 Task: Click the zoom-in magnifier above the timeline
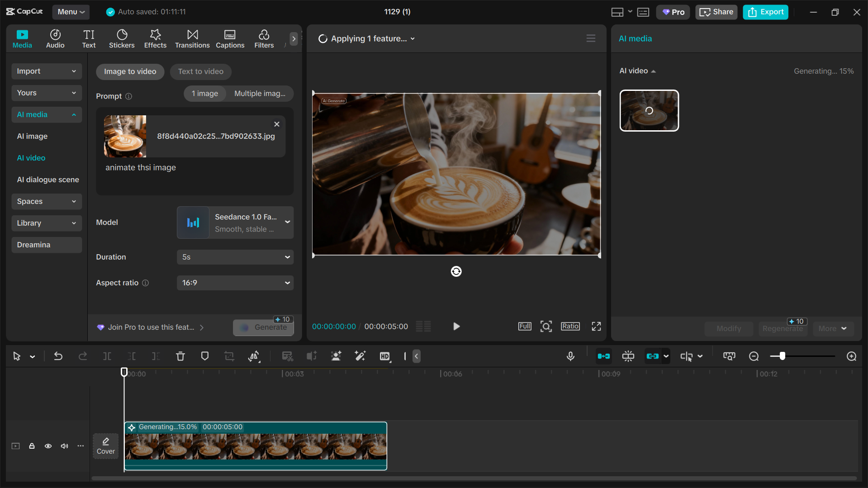(851, 356)
